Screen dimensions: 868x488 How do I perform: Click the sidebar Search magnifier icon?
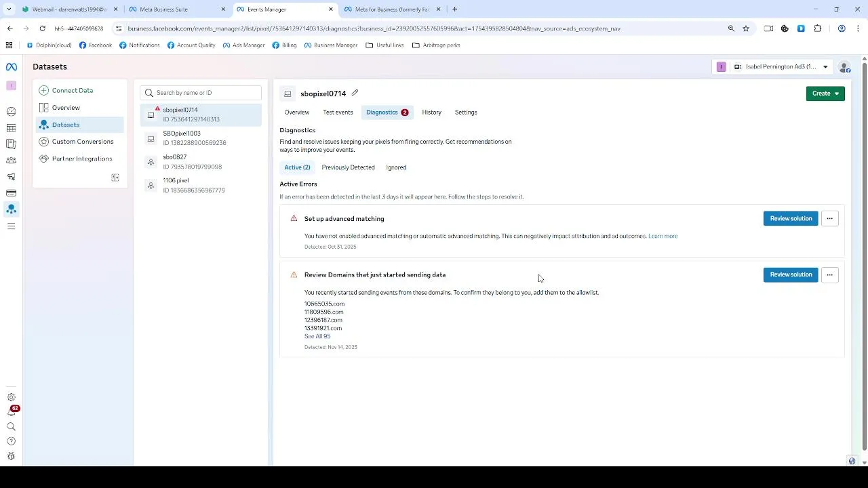point(11,427)
